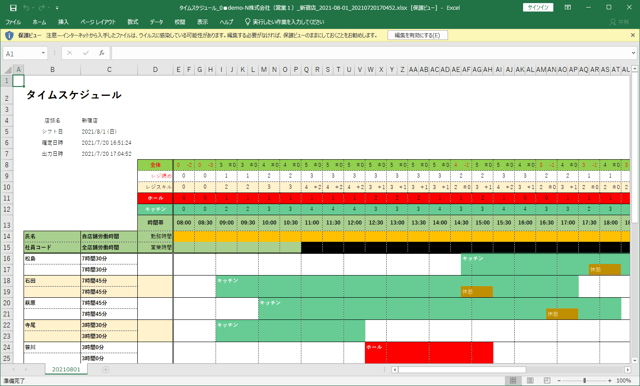The width and height of the screenshot is (640, 386).
Task: Click the Save icon in quick access toolbar
Action: tap(13, 8)
